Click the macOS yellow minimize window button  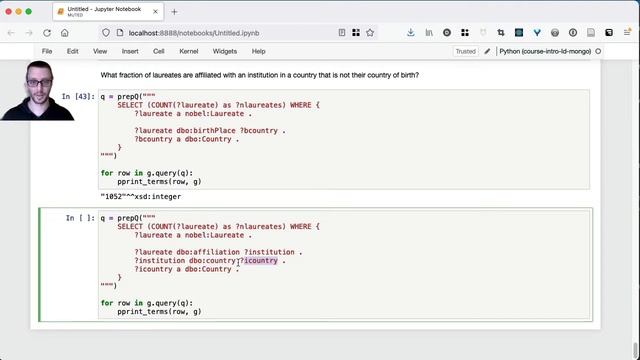pyautogui.click(x=18, y=11)
